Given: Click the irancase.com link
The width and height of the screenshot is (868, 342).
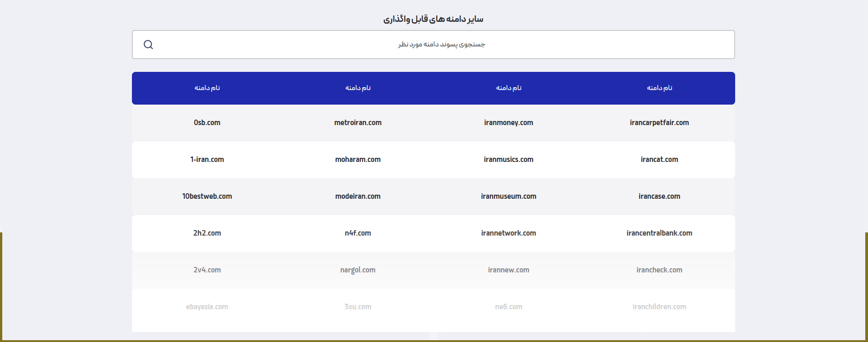Looking at the screenshot, I should (x=659, y=196).
